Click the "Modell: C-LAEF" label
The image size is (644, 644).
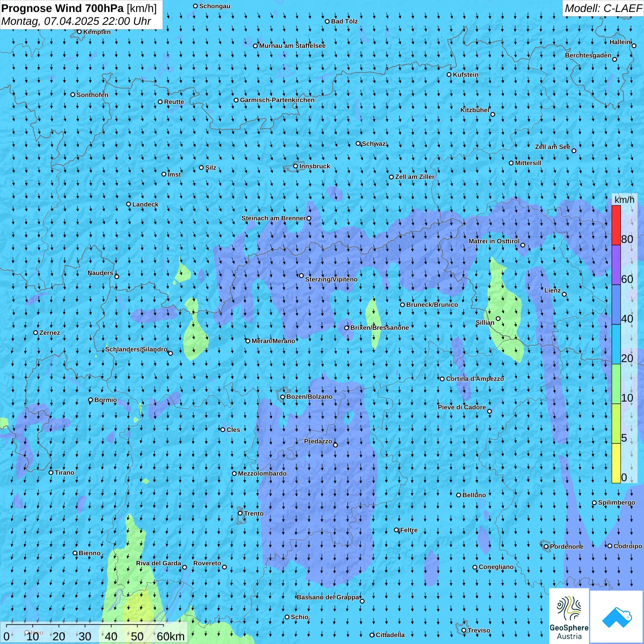tap(603, 8)
